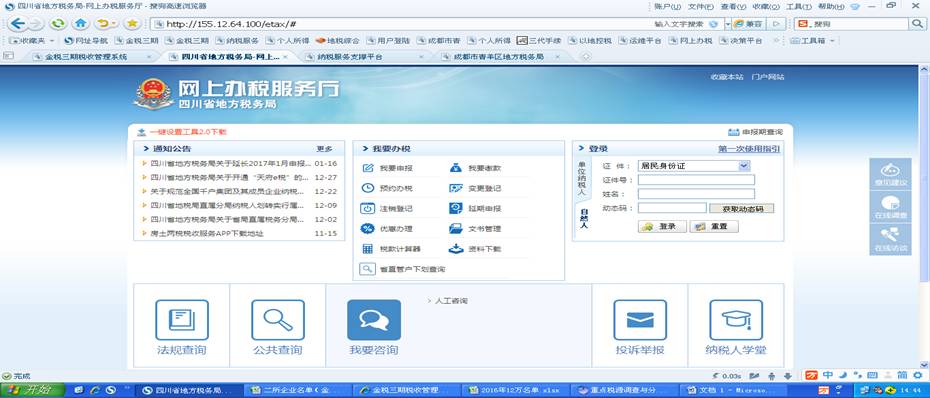The height and width of the screenshot is (398, 930).
Task: Click the 登录 login button
Action: pos(662,227)
